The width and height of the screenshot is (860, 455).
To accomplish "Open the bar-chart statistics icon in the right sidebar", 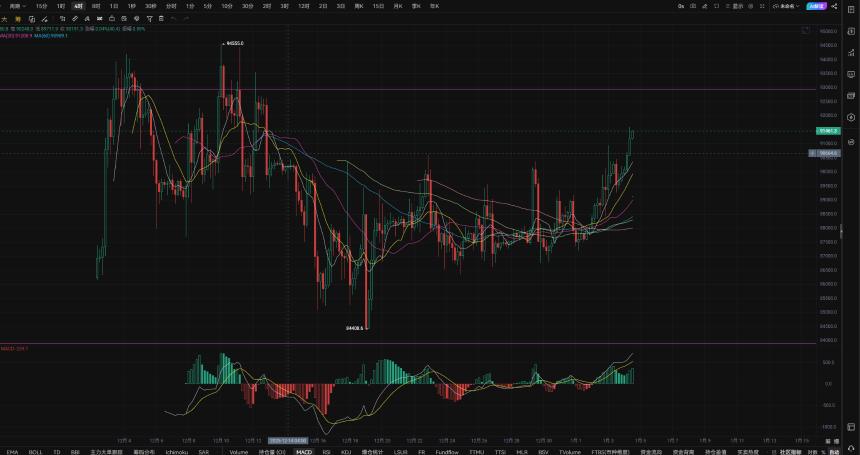I will (x=851, y=53).
